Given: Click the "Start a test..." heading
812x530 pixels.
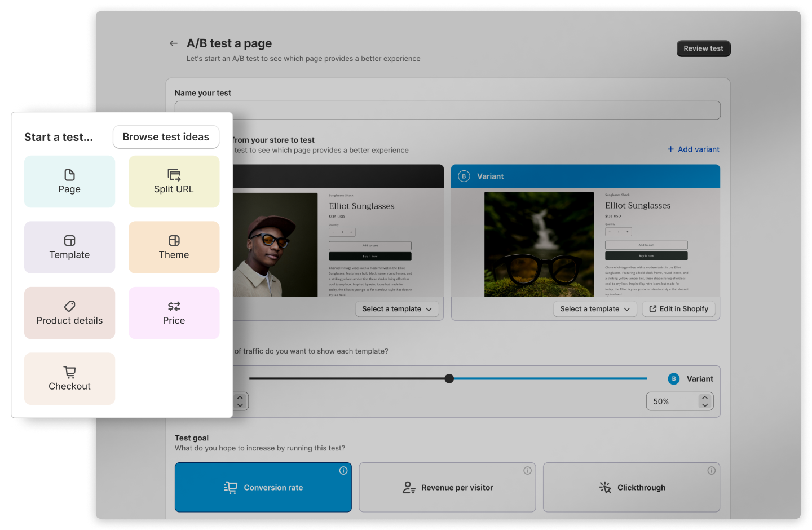Looking at the screenshot, I should (x=59, y=137).
